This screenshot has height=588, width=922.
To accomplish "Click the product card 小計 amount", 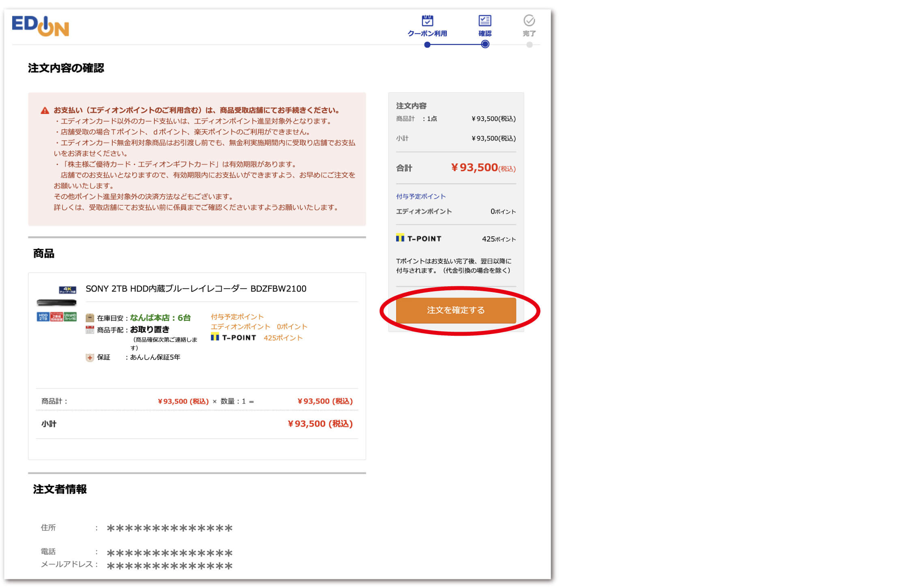I will click(320, 424).
